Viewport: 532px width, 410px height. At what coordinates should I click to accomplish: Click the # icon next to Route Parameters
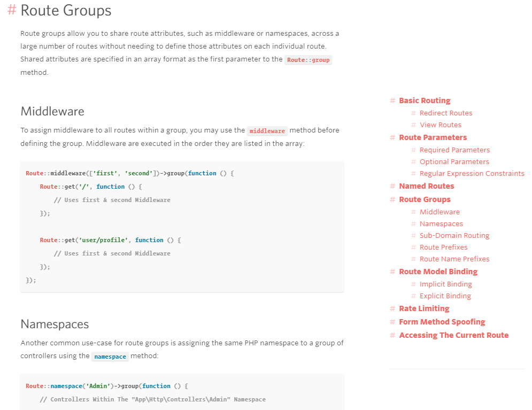pos(391,137)
